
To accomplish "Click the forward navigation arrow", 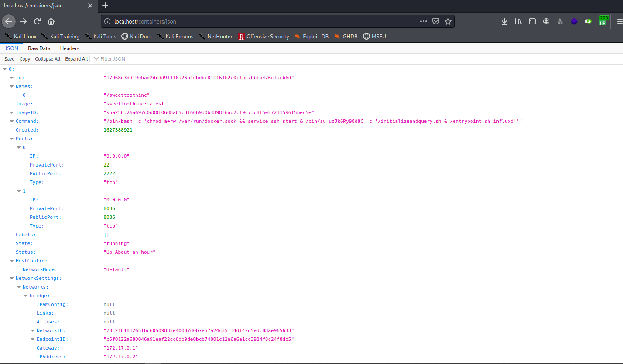I will pyautogui.click(x=23, y=21).
